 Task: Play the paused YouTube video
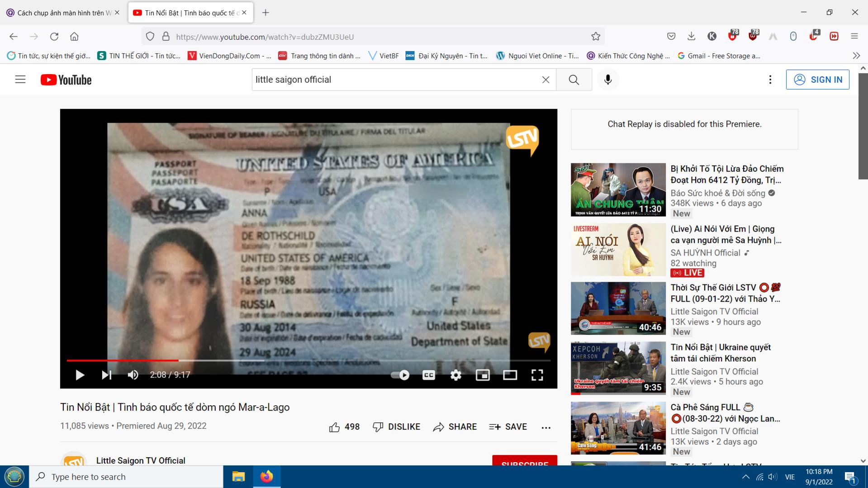(x=80, y=375)
